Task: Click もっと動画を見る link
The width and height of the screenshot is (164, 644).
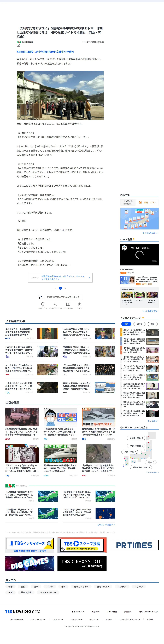Action: coord(150,311)
